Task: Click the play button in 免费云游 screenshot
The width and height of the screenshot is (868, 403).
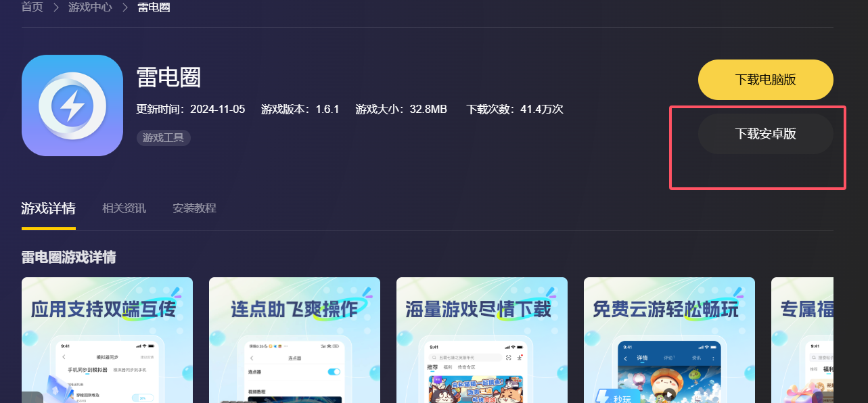Action: pos(669,394)
